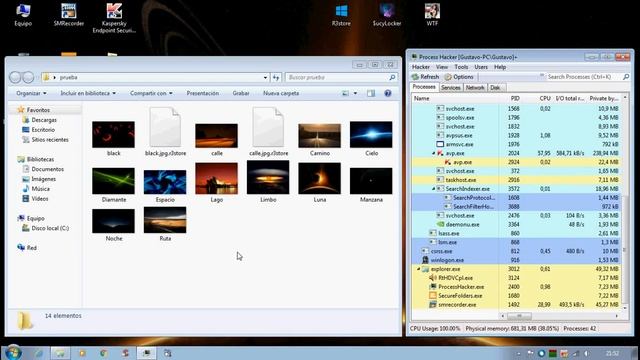This screenshot has width=640, height=360.
Task: Collapse the avp.exe process tree node
Action: (x=433, y=153)
